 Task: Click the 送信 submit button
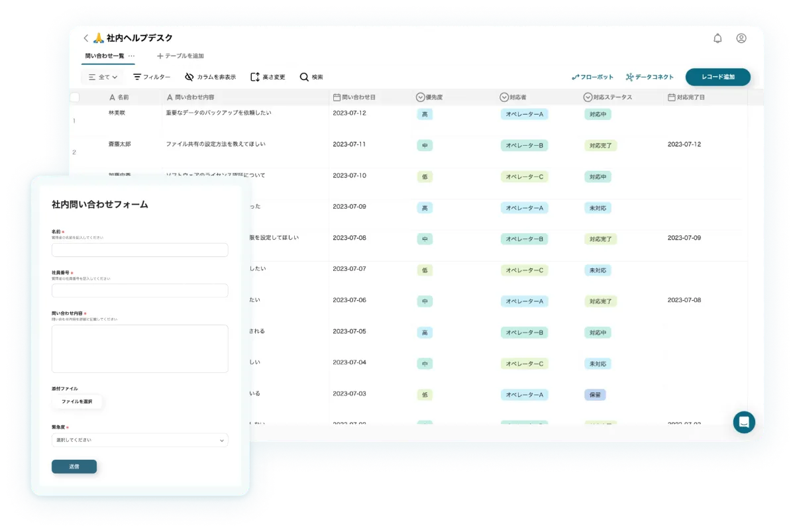pos(74,466)
